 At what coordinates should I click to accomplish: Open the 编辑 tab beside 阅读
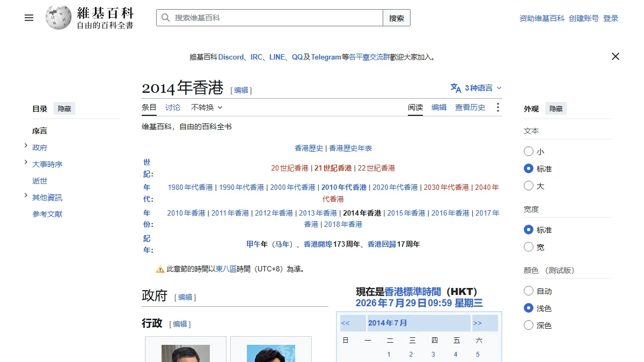[x=439, y=107]
